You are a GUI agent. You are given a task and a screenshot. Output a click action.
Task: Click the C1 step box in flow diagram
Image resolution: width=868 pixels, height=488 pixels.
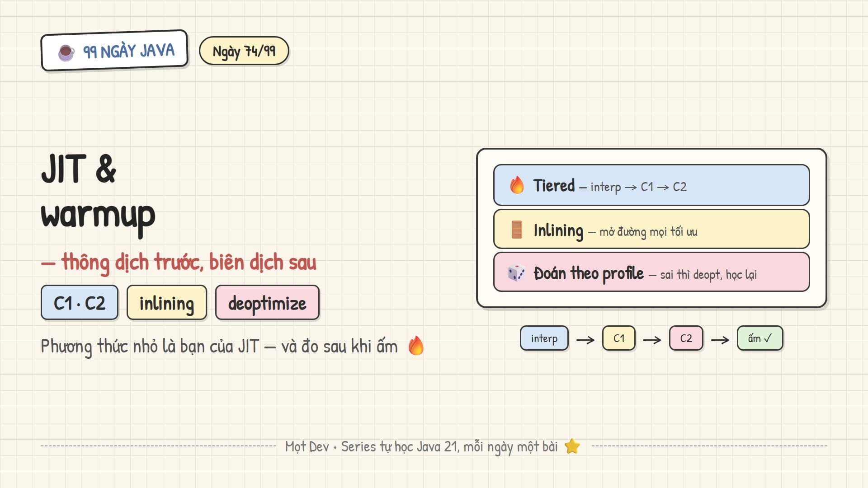(619, 338)
